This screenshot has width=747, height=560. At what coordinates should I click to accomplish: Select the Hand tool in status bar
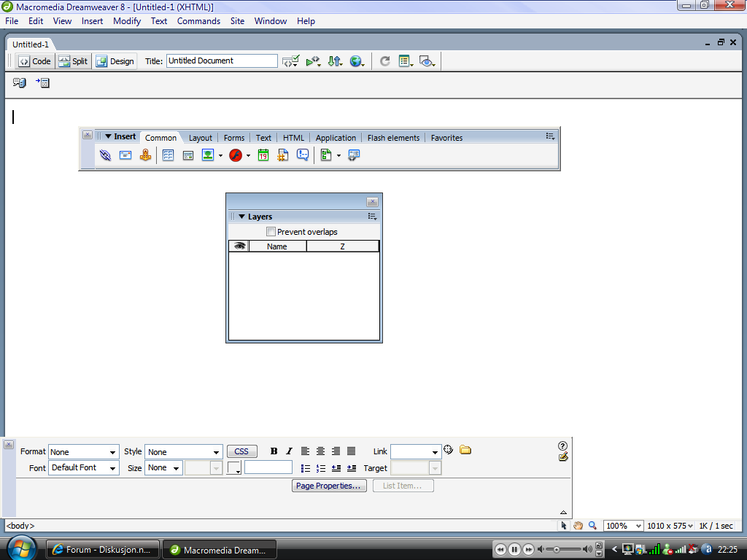click(x=578, y=526)
